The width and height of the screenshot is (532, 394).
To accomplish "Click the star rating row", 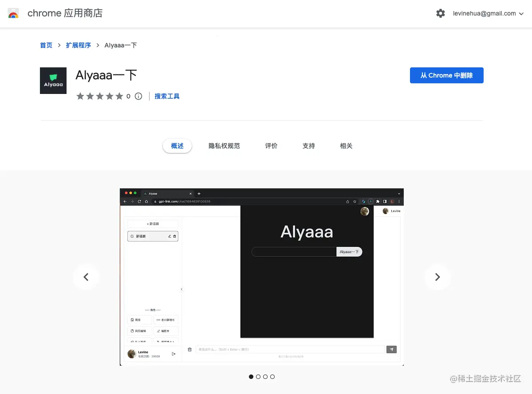I will tap(99, 96).
